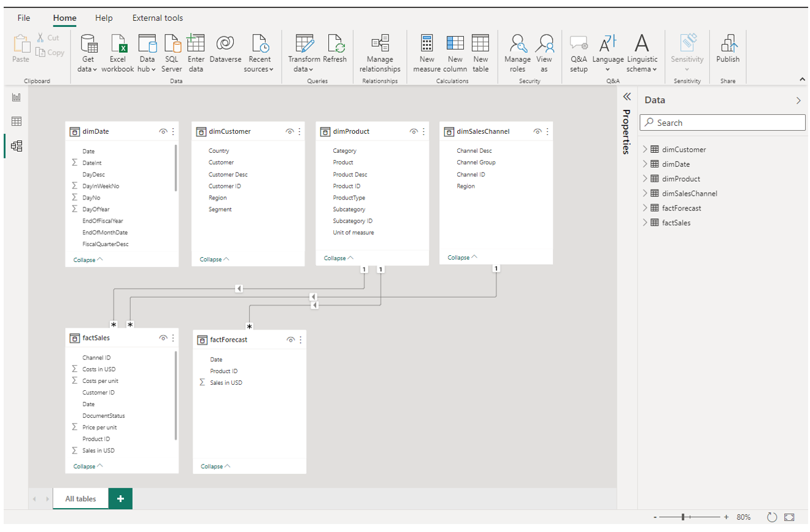The width and height of the screenshot is (810, 532).
Task: Add a New column
Action: coord(455,53)
